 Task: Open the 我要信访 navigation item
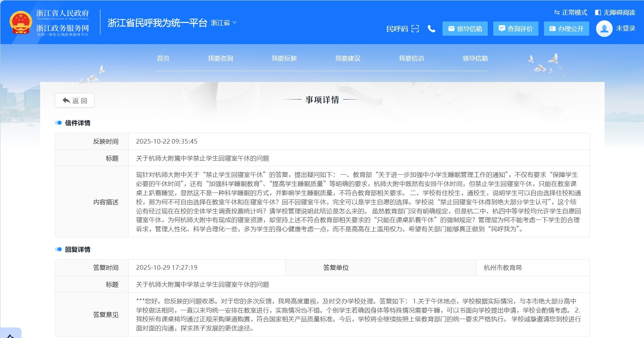[x=411, y=58]
